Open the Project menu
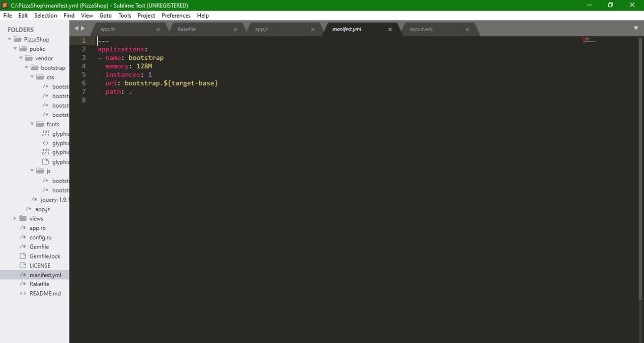 coord(146,16)
